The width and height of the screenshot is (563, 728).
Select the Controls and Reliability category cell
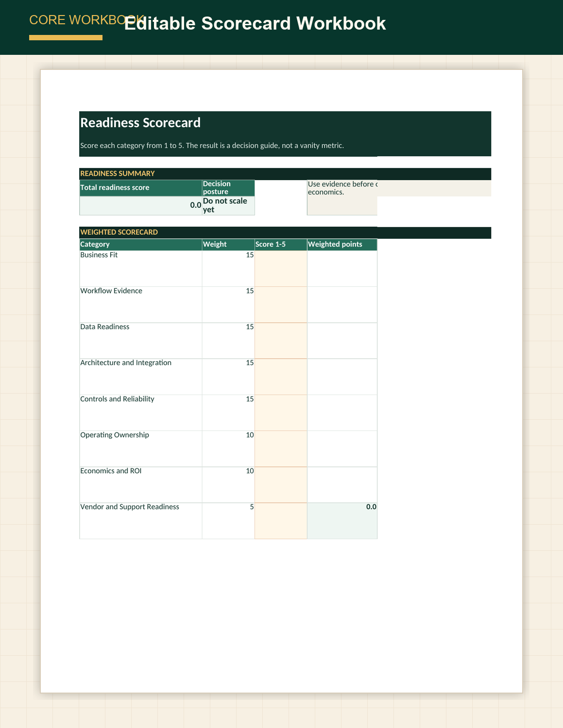coord(141,413)
